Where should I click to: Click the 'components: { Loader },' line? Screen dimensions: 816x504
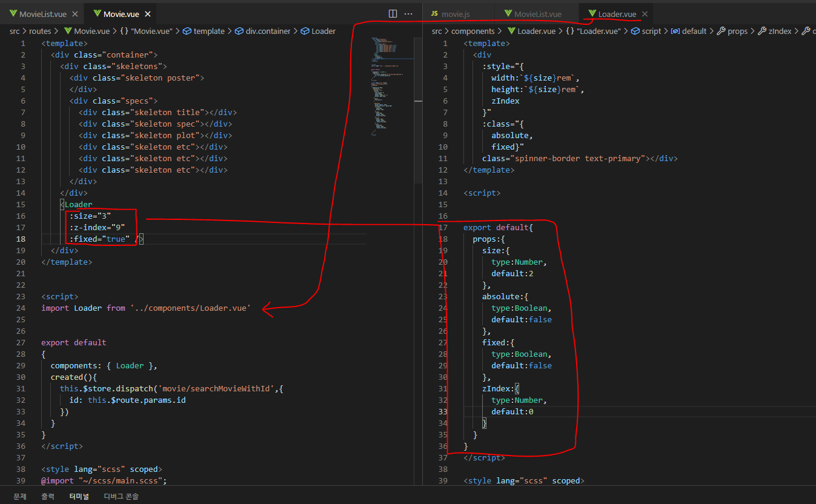[x=104, y=365]
